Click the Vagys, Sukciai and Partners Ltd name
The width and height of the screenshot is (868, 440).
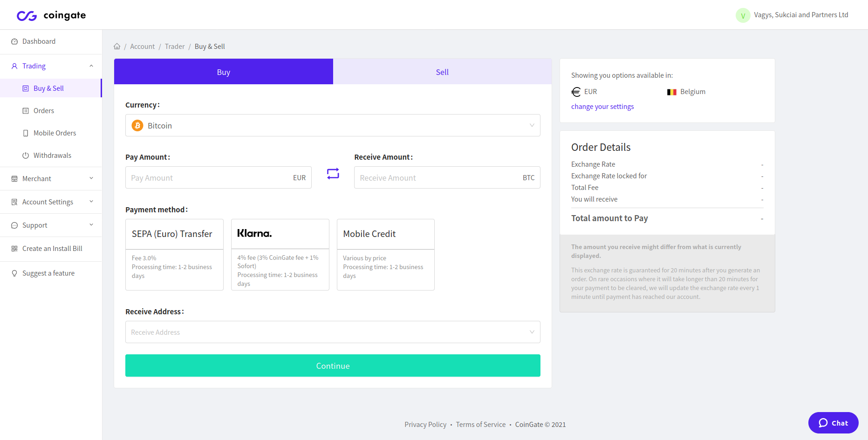point(801,15)
